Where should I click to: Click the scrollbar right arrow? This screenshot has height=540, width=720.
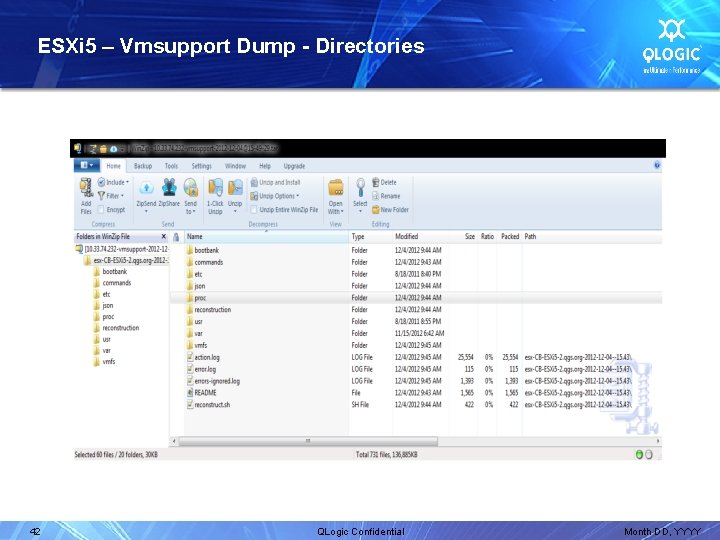(x=658, y=441)
